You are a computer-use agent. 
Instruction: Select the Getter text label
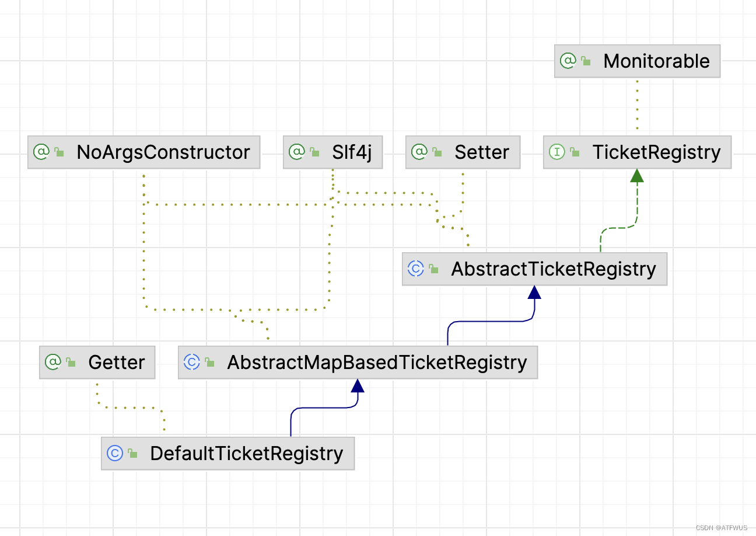pos(116,363)
